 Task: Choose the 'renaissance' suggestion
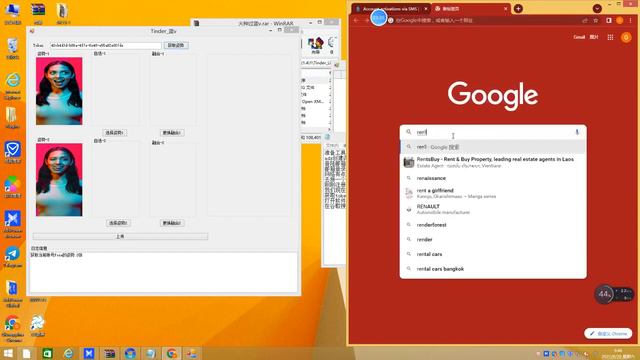(x=493, y=178)
